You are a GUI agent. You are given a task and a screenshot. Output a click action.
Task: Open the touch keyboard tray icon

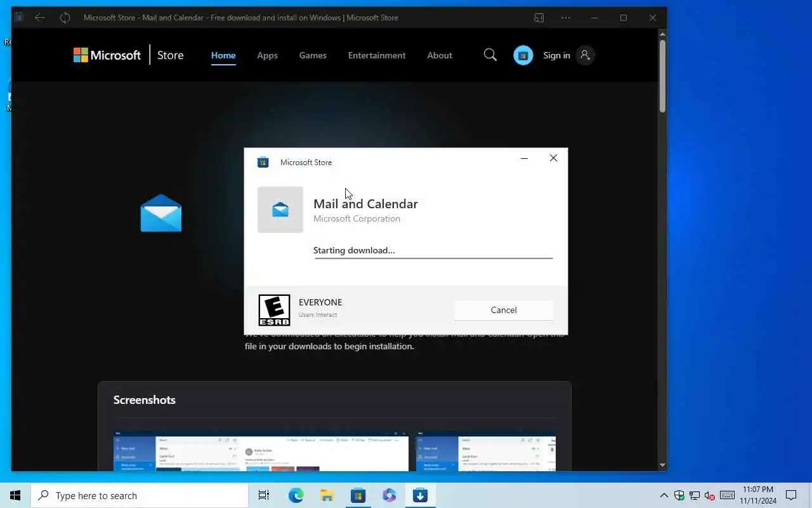728,495
